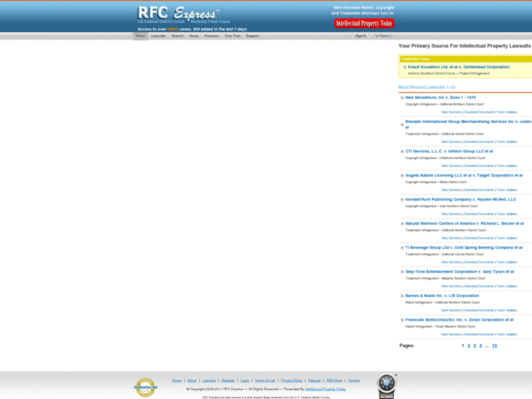Image resolution: width=532 pixels, height=399 pixels.
Task: Go to lawsuits page 2
Action: 468,346
